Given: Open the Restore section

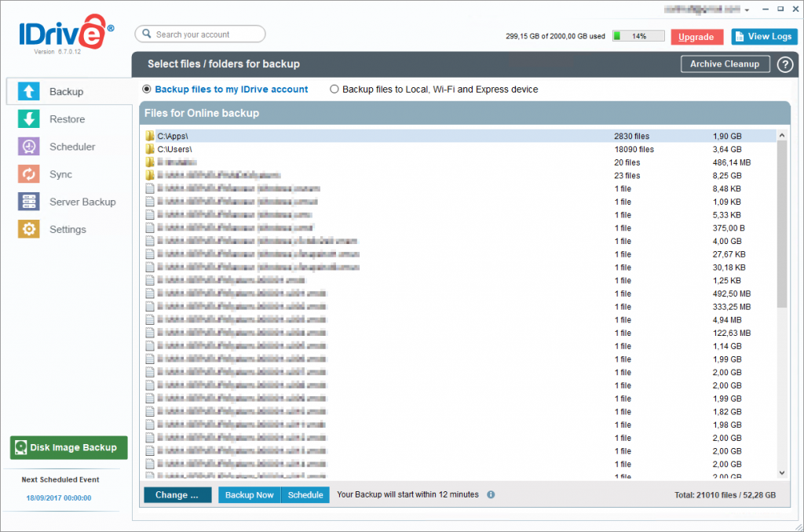Looking at the screenshot, I should pyautogui.click(x=67, y=119).
